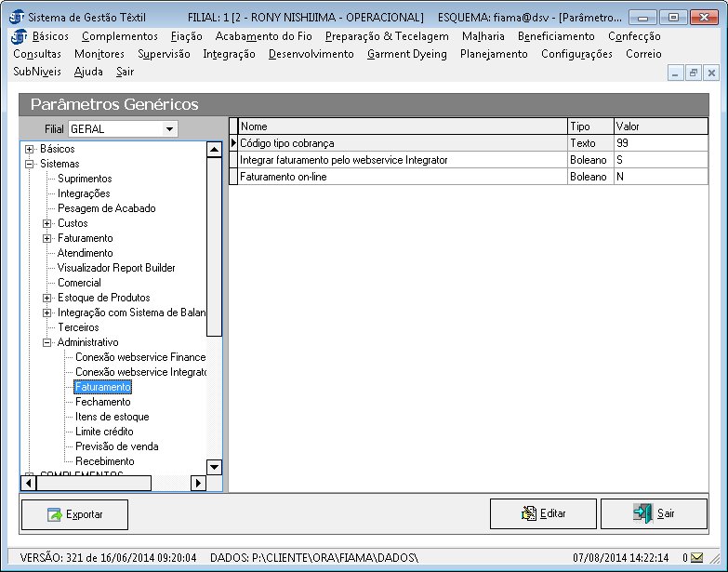Open the Filial GERAL dropdown
728x572 pixels.
click(169, 129)
